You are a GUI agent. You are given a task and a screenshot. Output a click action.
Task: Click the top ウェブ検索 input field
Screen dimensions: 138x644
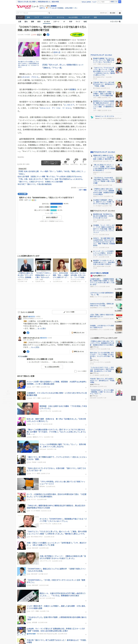[103, 2]
